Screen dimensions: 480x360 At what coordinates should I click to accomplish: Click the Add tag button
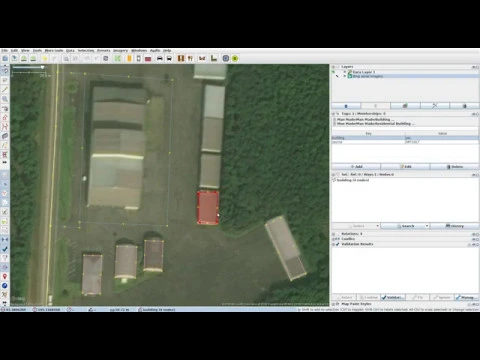pos(356,166)
